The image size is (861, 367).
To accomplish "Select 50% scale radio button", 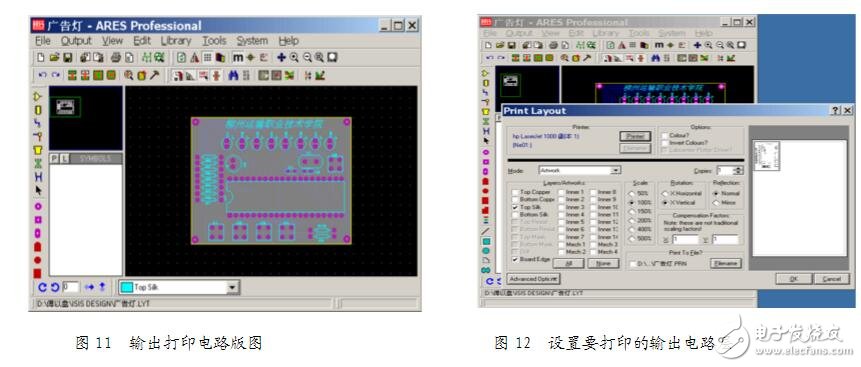I will tap(632, 193).
